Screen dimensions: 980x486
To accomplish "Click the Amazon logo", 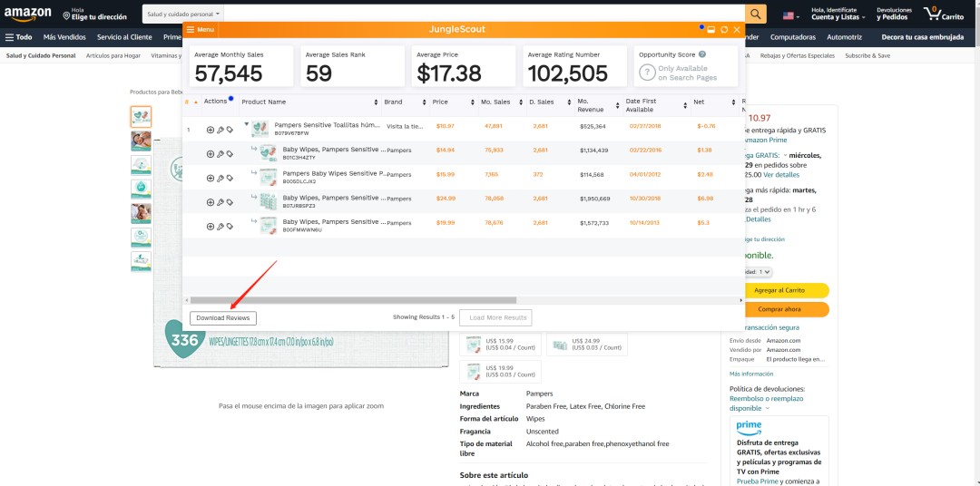I will (x=27, y=15).
